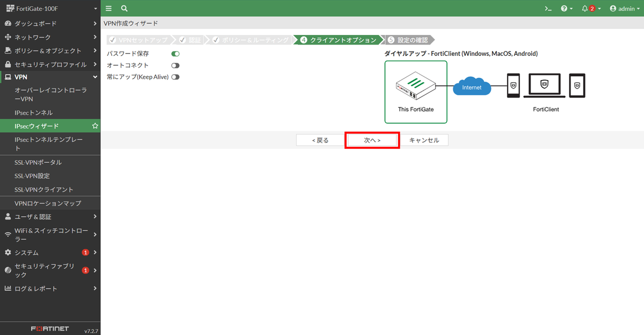This screenshot has width=644, height=335.
Task: Go to 設定の確認 wizard step
Action: 408,40
